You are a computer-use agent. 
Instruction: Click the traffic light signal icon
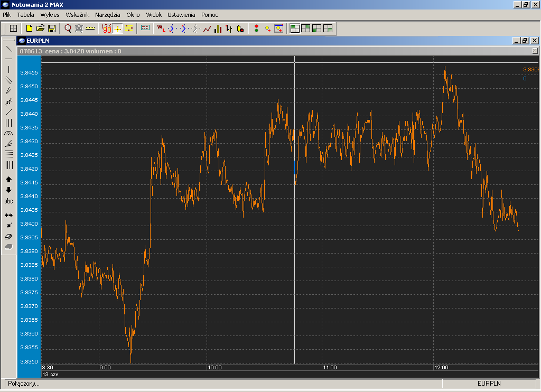[257, 29]
